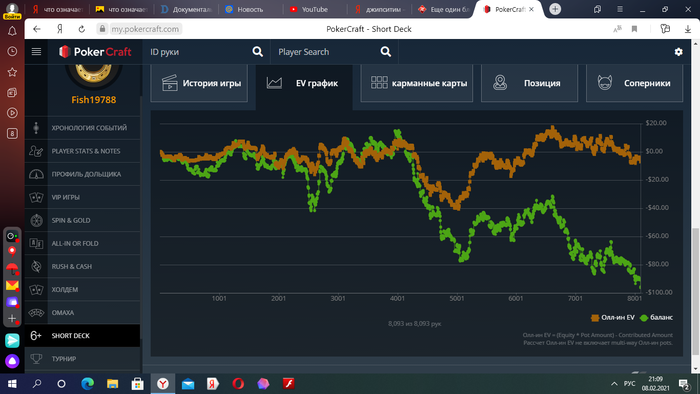The width and height of the screenshot is (700, 394).
Task: Open Омаха section
Action: (x=83, y=313)
